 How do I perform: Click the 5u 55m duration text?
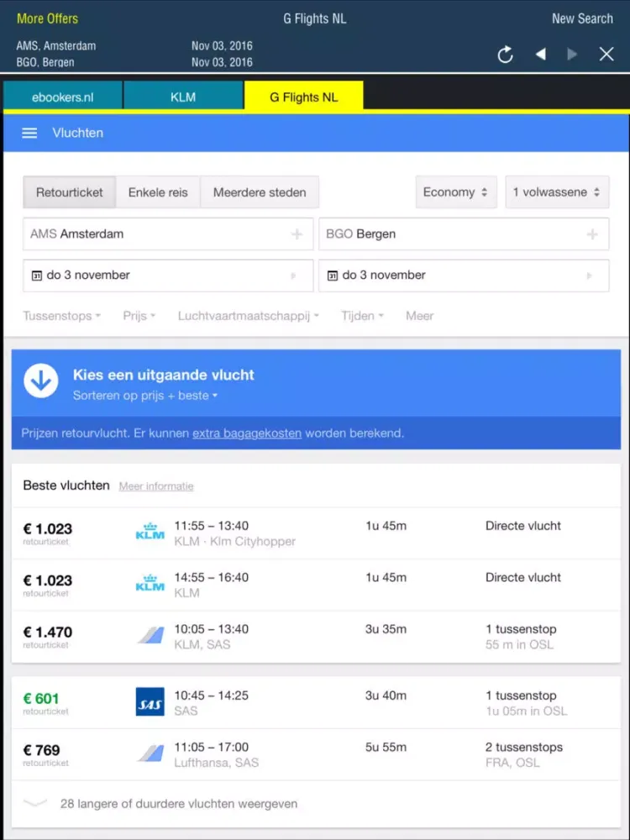click(x=386, y=748)
